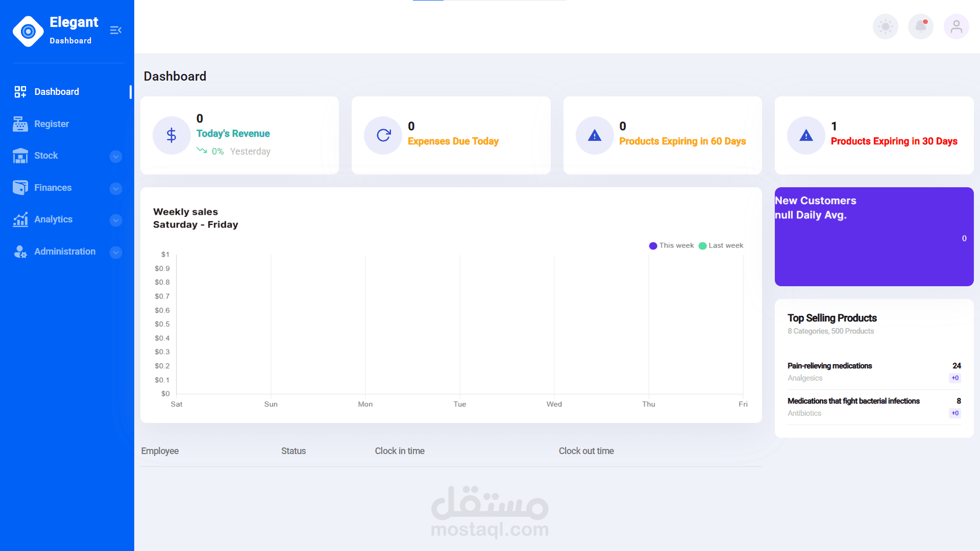The image size is (980, 551).
Task: Select the Dashboard sidebar item
Action: tap(56, 92)
